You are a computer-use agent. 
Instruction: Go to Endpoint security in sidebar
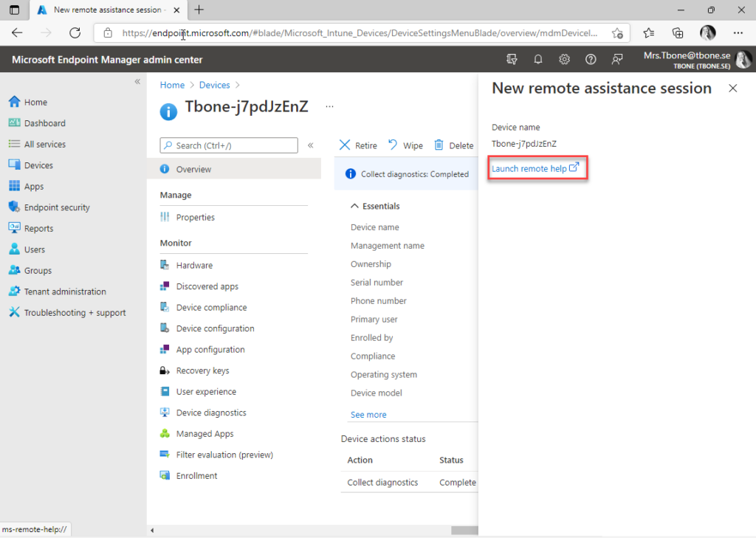(x=57, y=207)
